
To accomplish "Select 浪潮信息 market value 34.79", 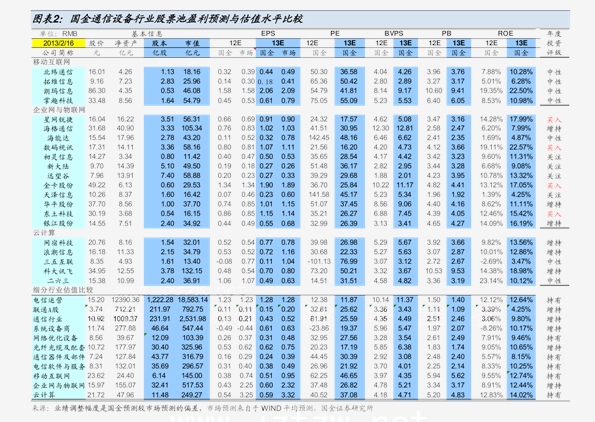I will (x=192, y=252).
